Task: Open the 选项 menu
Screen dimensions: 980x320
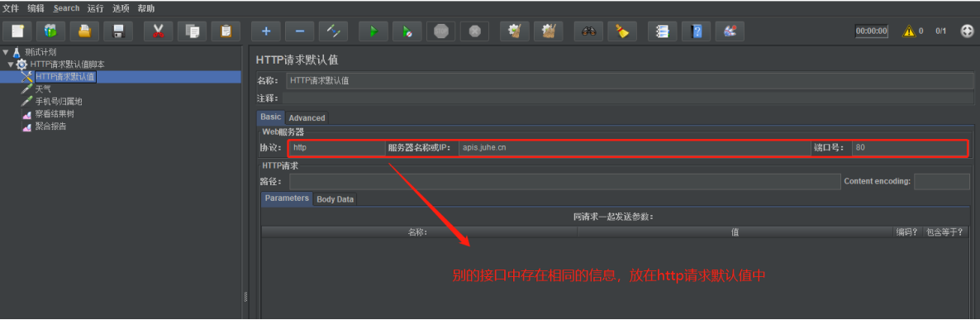Action: pyautogui.click(x=121, y=8)
